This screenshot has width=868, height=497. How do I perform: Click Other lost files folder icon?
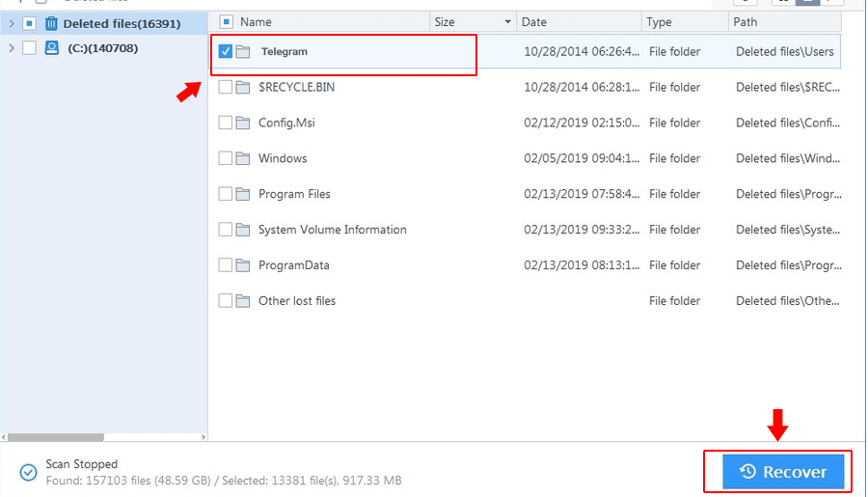243,300
